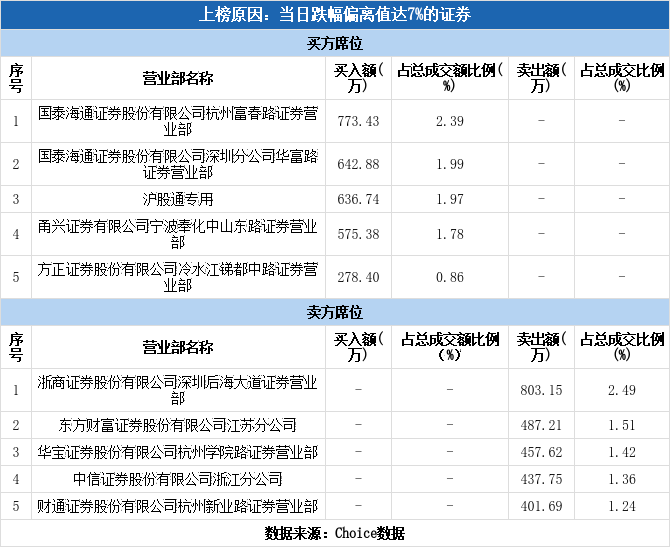Image resolution: width=670 pixels, height=547 pixels.
Task: Select sell amount 437.75
Action: coord(541,479)
